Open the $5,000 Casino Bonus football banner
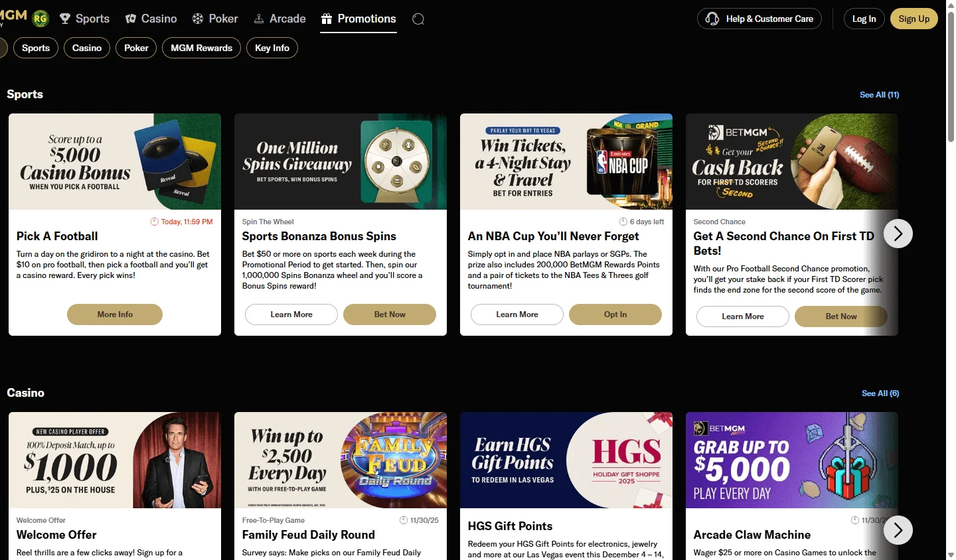The height and width of the screenshot is (560, 956). tap(115, 162)
